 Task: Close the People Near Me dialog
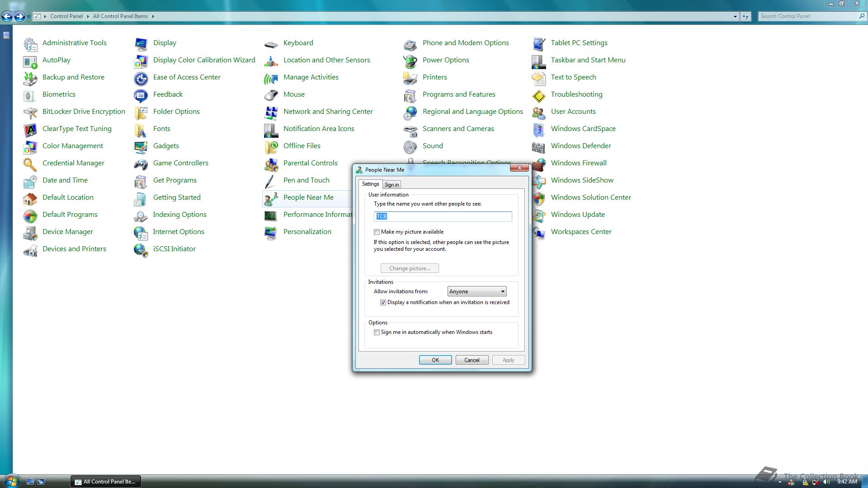click(x=519, y=168)
